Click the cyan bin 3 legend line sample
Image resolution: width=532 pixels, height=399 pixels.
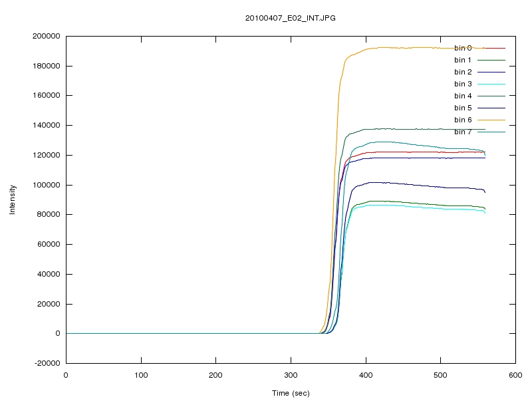tap(491, 84)
